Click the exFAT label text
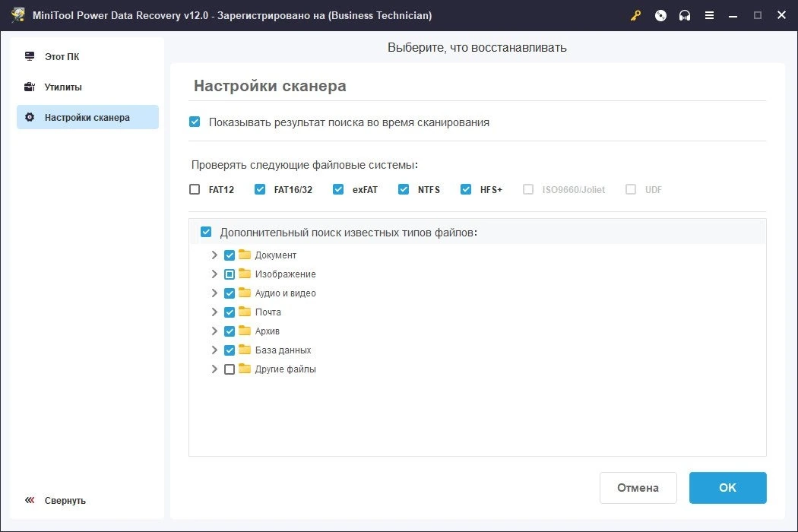798x532 pixels. pos(365,190)
